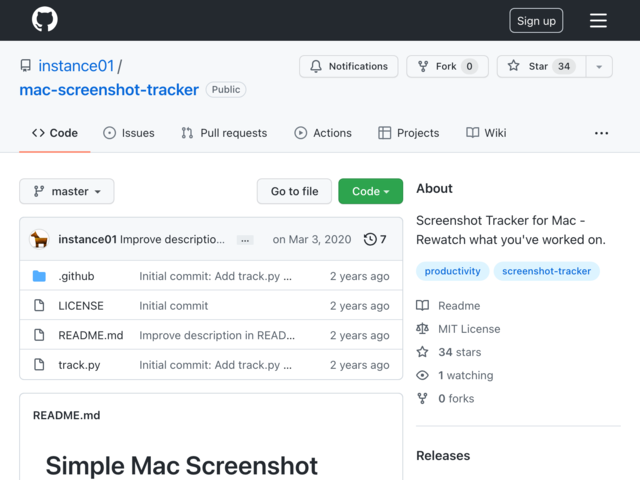The height and width of the screenshot is (480, 640).
Task: Click the Sign up button
Action: click(536, 20)
